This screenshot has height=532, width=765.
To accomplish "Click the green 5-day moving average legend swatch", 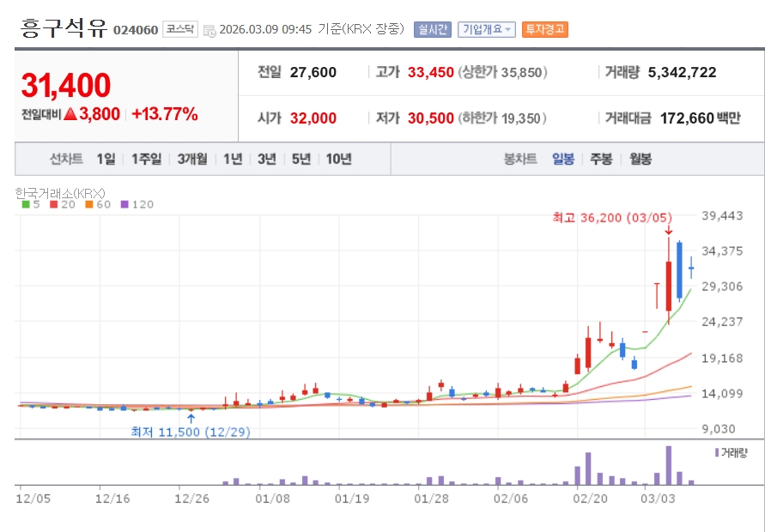I will (x=25, y=204).
